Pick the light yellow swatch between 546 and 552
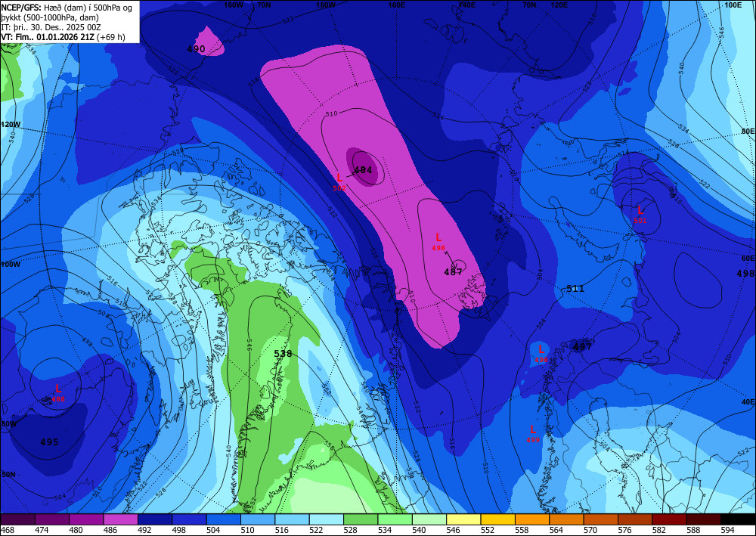The height and width of the screenshot is (536, 756). 464,519
